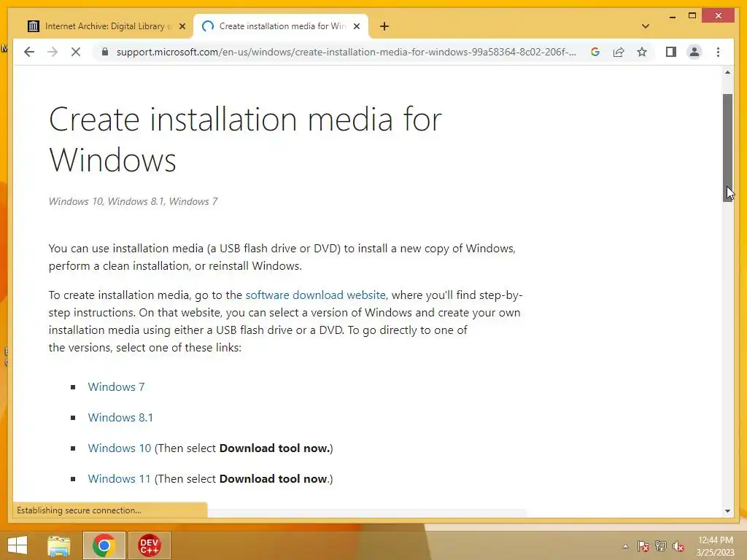Open the Windows 10 link
Image resolution: width=747 pixels, height=560 pixels.
coord(120,448)
